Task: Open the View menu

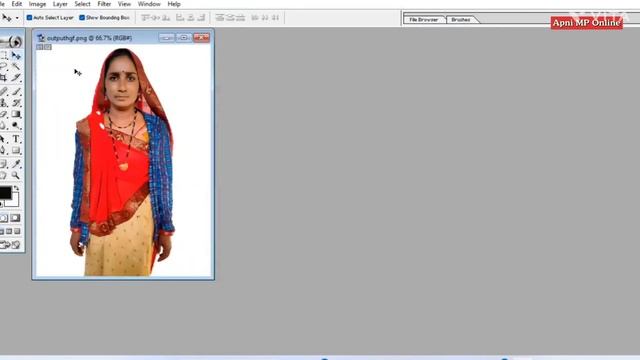Action: point(124,4)
